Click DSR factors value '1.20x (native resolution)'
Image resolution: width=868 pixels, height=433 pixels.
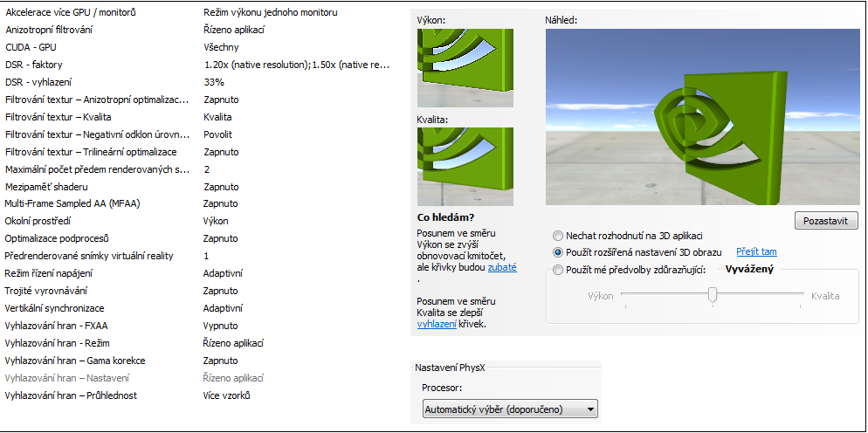pyautogui.click(x=258, y=65)
